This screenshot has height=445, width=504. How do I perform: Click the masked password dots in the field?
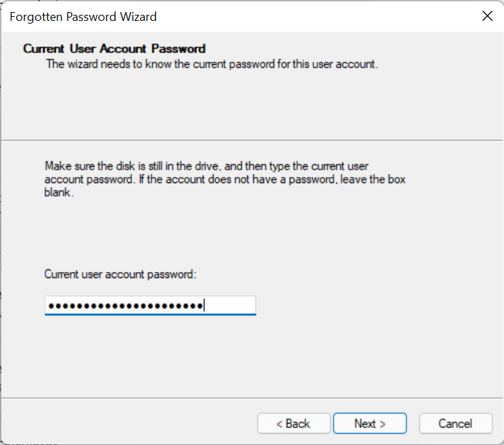(x=125, y=306)
